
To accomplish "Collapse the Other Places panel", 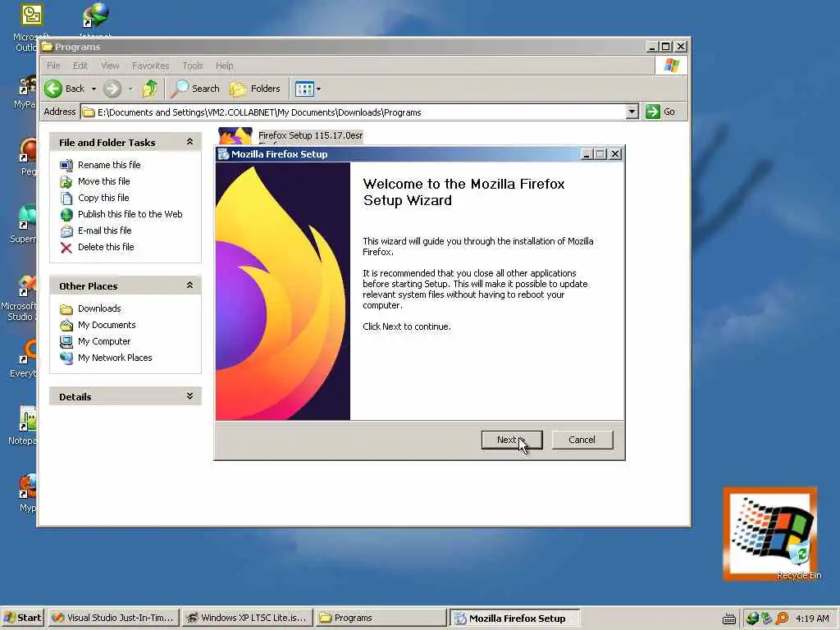I will (x=189, y=285).
